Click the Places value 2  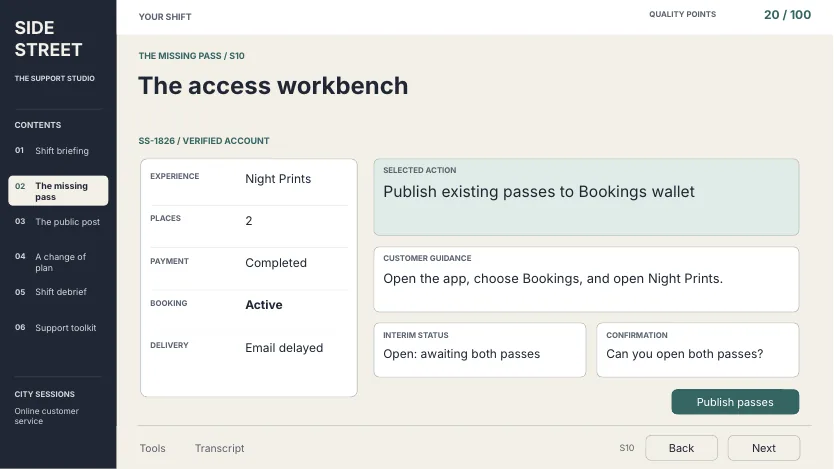248,221
